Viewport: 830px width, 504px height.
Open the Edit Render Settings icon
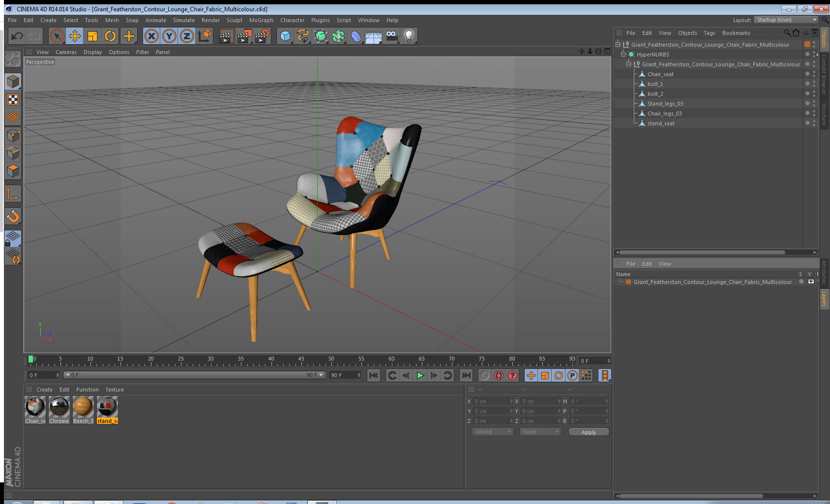click(263, 36)
